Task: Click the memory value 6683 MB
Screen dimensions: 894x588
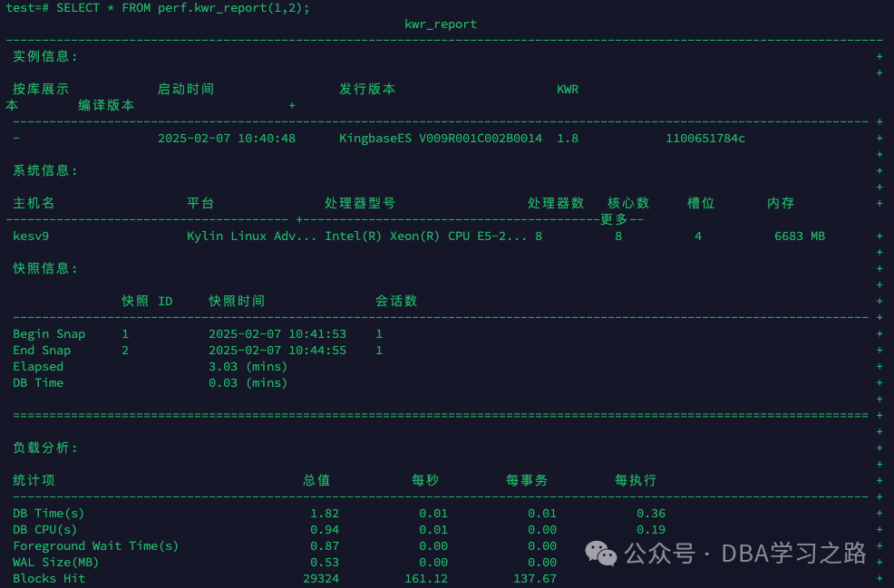Action: click(800, 236)
